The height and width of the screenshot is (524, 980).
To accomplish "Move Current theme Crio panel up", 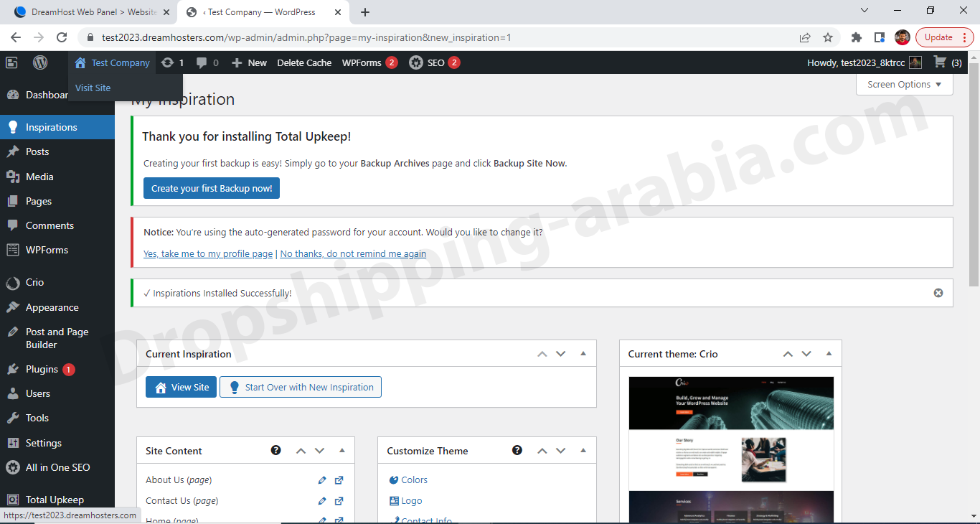I will pos(788,354).
